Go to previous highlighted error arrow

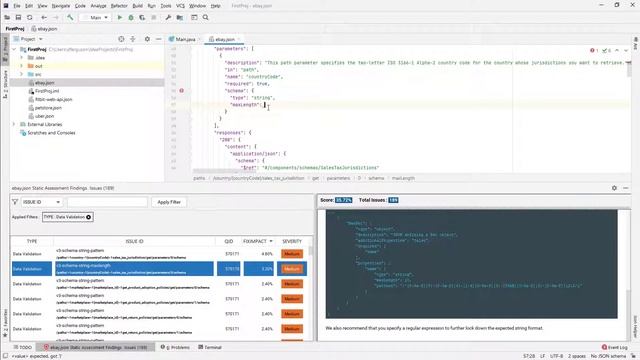pyautogui.click(x=617, y=51)
